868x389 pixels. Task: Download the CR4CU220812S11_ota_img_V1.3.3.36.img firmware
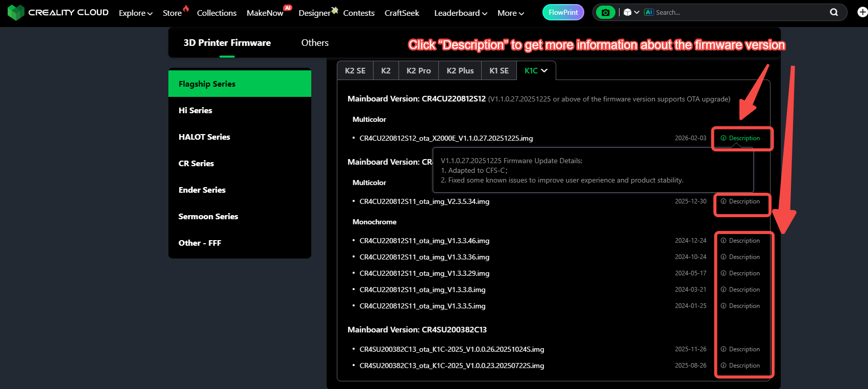[424, 257]
